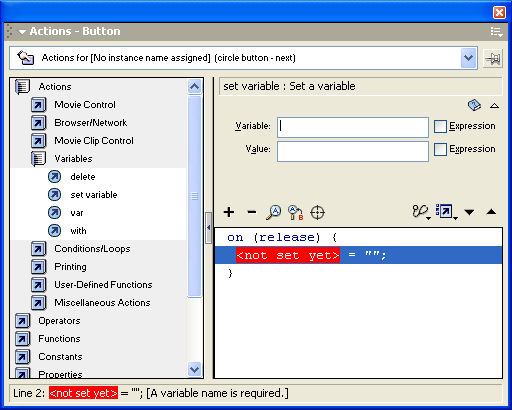Open the Reference book help icon
Image resolution: width=512 pixels, height=410 pixels.
click(x=474, y=105)
